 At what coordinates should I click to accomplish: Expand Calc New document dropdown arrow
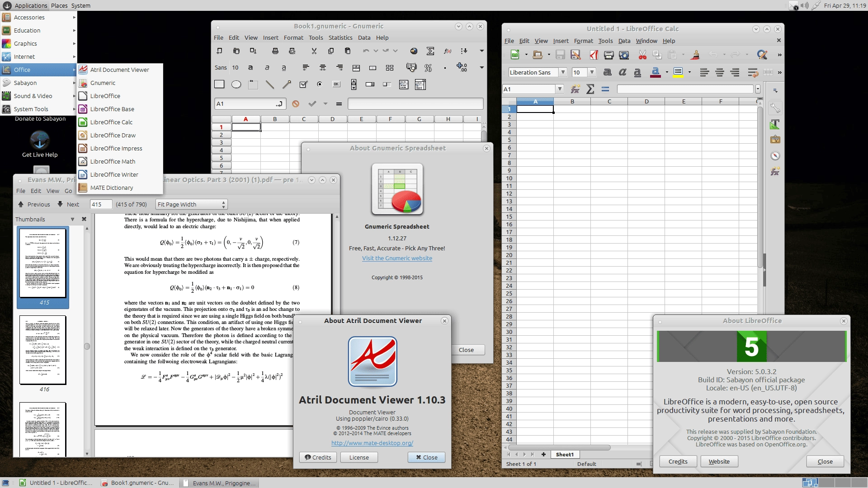526,55
